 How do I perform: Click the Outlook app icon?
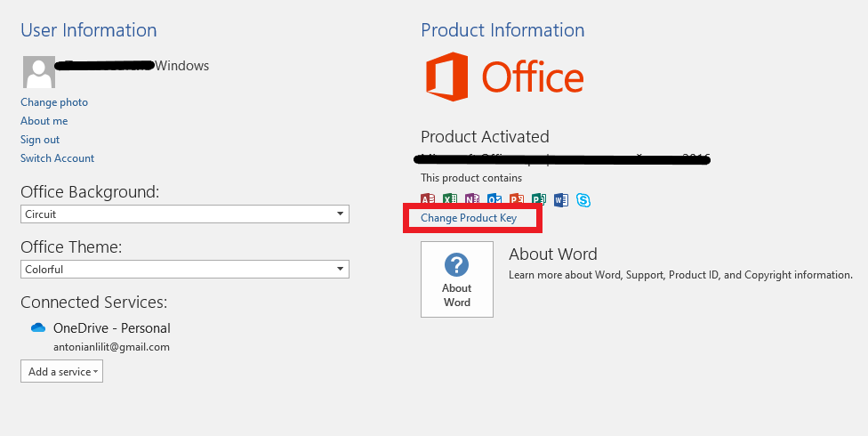[494, 199]
